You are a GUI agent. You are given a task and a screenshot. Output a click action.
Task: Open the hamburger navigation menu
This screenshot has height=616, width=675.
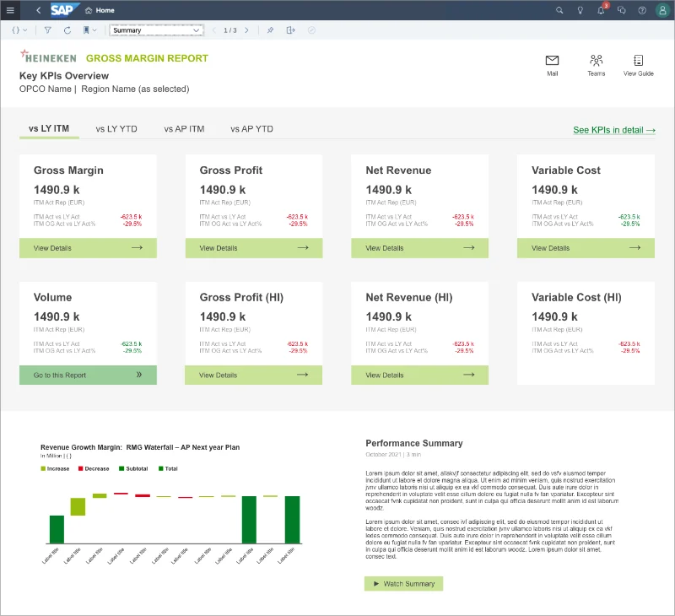10,10
